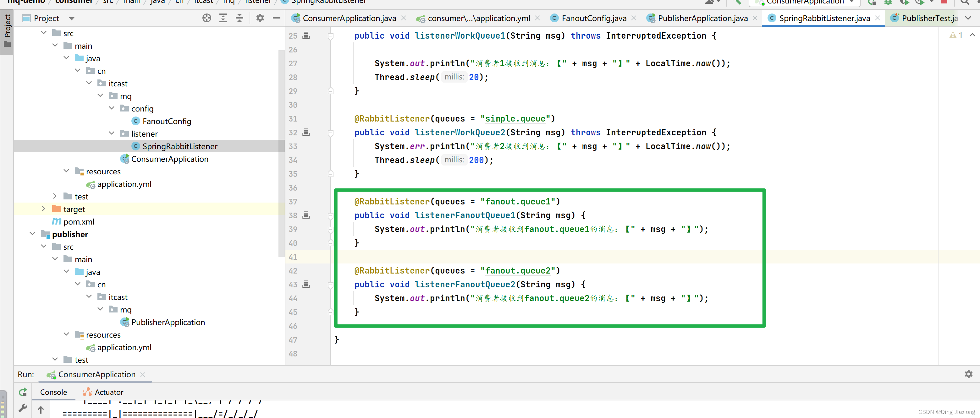Toggle code folding at line 25
The height and width of the screenshot is (418, 980).
point(331,36)
